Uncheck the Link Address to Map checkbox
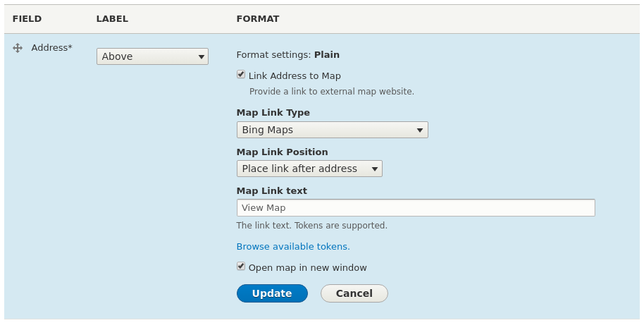The height and width of the screenshot is (323, 644). coord(241,74)
